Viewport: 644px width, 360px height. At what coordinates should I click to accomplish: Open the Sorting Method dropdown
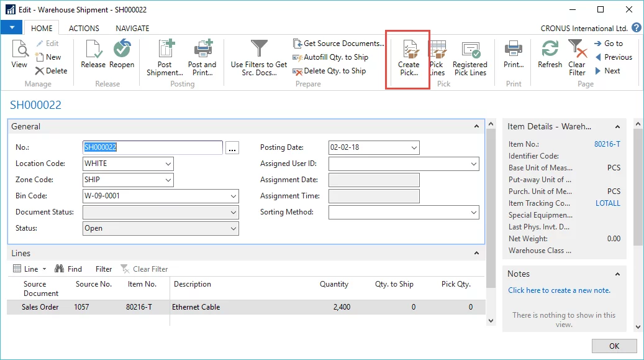[474, 213]
